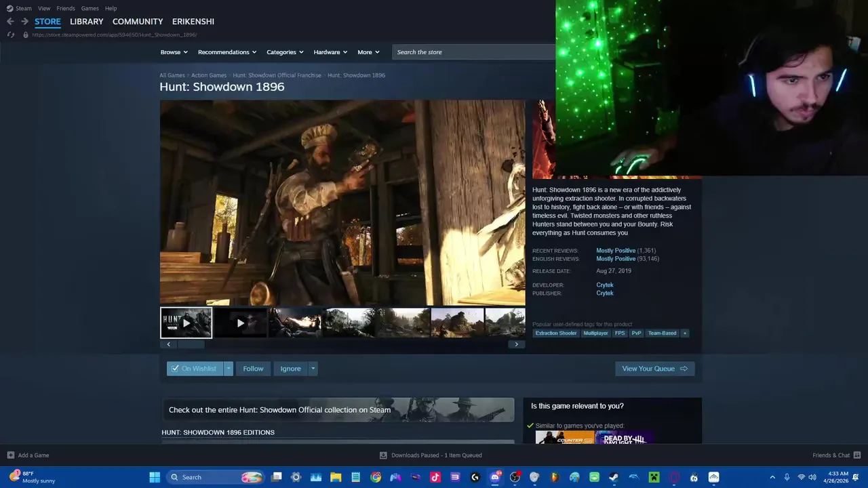The height and width of the screenshot is (488, 868).
Task: Click the Steam logo menu
Action: (x=19, y=8)
